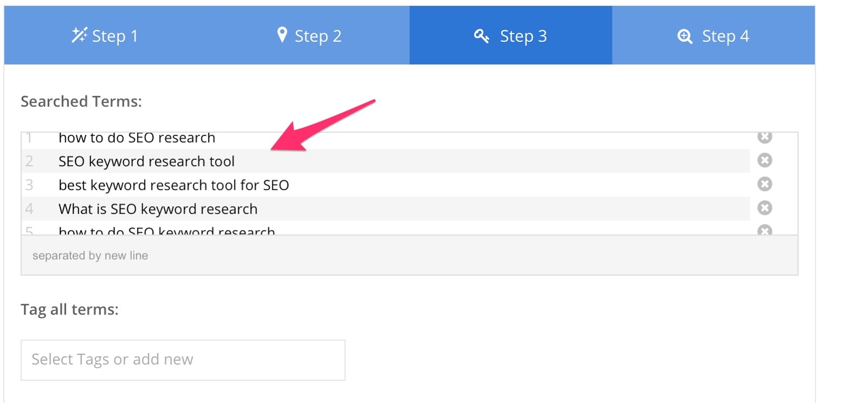Remove the term 'how to do SEO research'
The width and height of the screenshot is (868, 403).
point(764,137)
